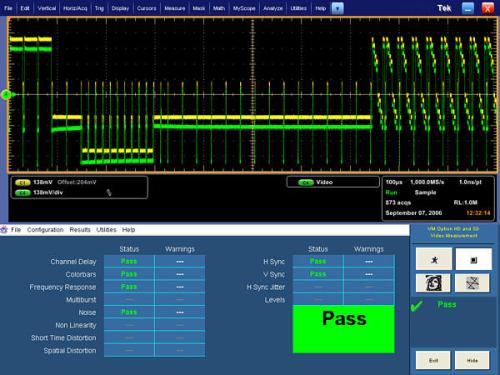500x375 pixels.
Task: Click the Colorbars Pass status cell
Action: point(129,274)
